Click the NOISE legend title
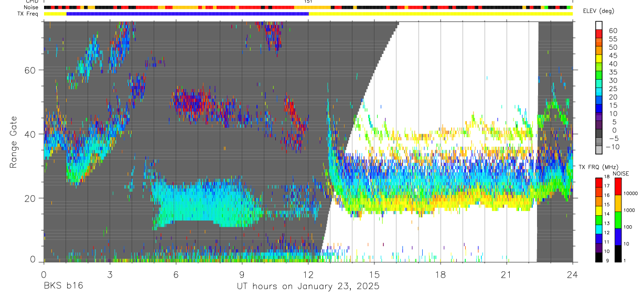The height and width of the screenshot is (297, 644). point(620,173)
